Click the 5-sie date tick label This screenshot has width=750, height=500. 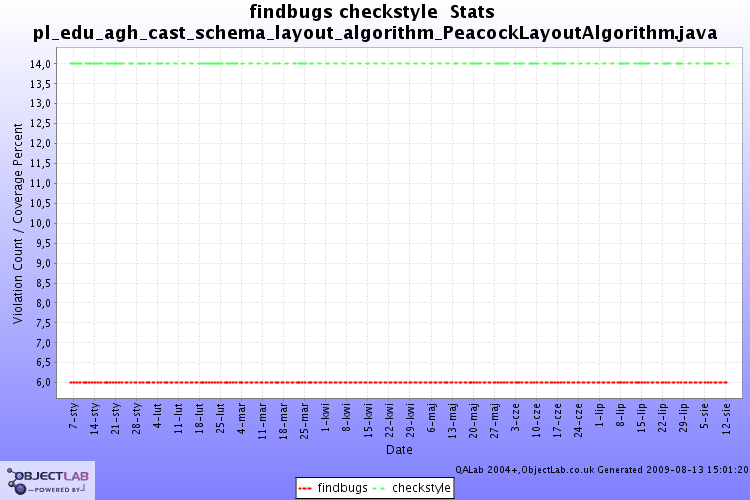pos(705,415)
